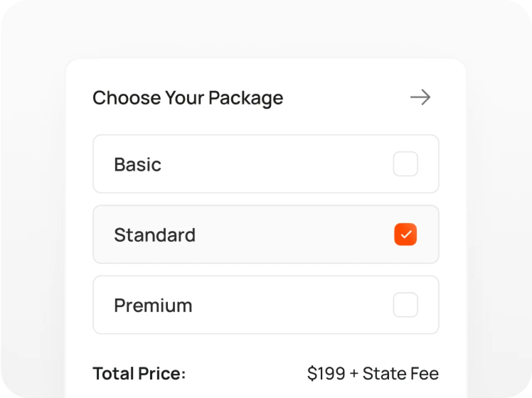Viewport: 532px width, 398px height.
Task: Click the "$199 + State Fee" amount
Action: click(x=373, y=373)
